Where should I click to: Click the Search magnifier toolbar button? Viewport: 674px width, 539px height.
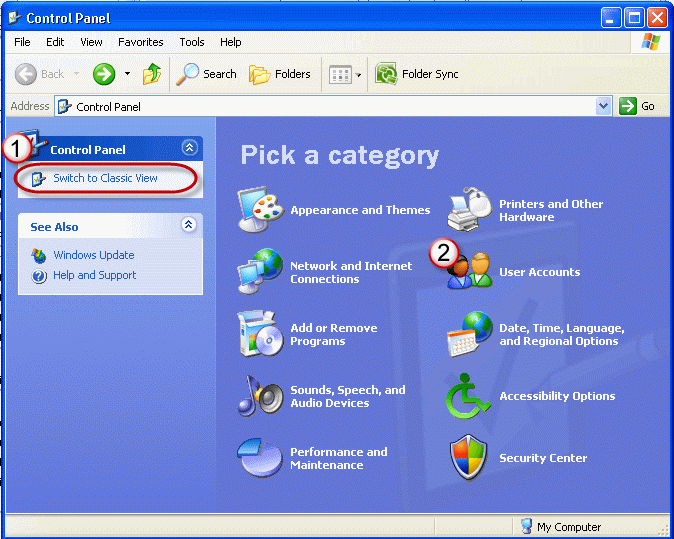pyautogui.click(x=206, y=74)
